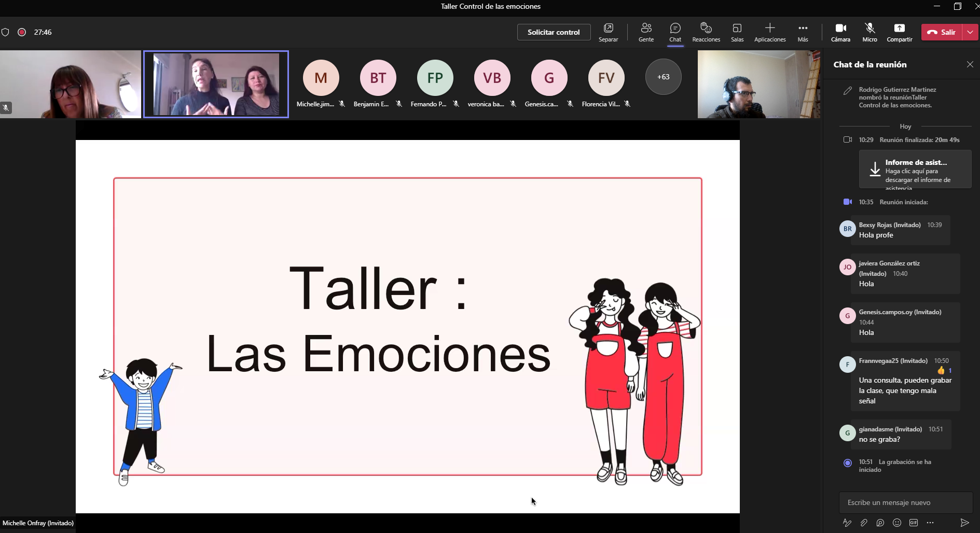Toggle the Chat panel
This screenshot has width=980, height=533.
pos(675,32)
